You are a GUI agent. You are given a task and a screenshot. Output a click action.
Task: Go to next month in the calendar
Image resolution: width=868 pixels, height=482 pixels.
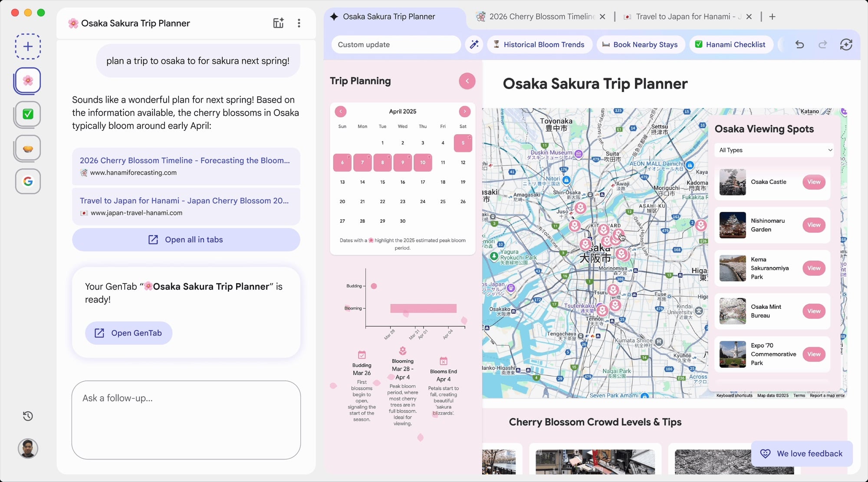click(464, 112)
